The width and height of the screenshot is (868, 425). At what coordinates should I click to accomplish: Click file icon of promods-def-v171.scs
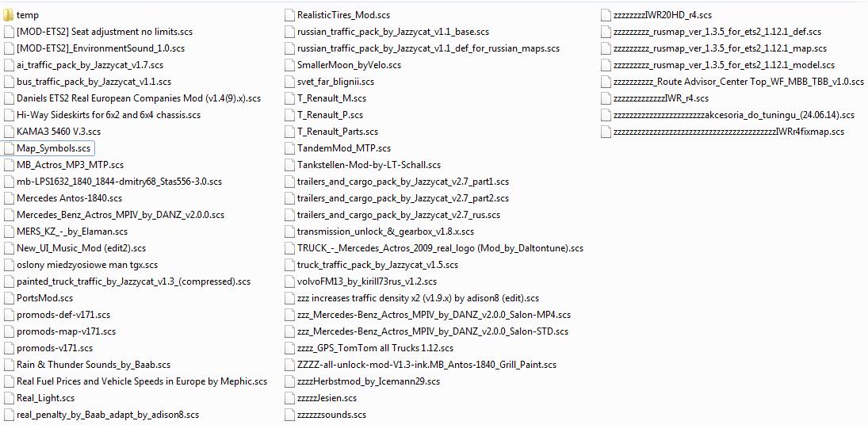[8, 315]
